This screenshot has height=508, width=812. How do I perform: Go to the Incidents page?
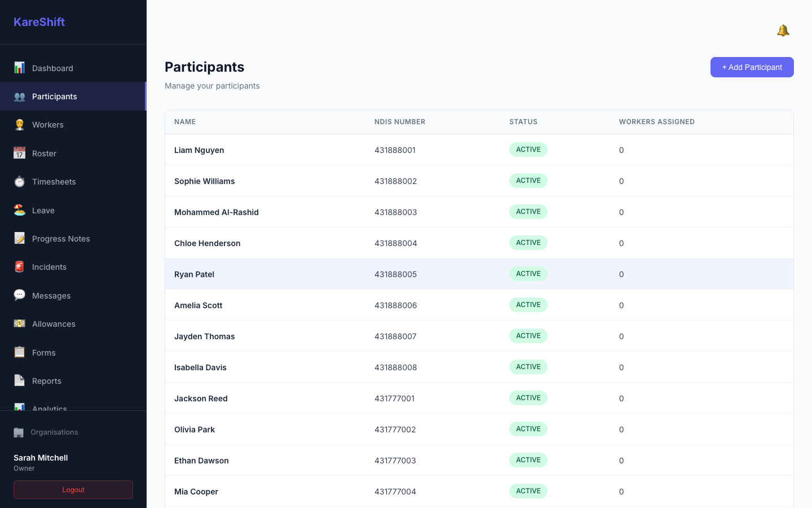pyautogui.click(x=73, y=267)
